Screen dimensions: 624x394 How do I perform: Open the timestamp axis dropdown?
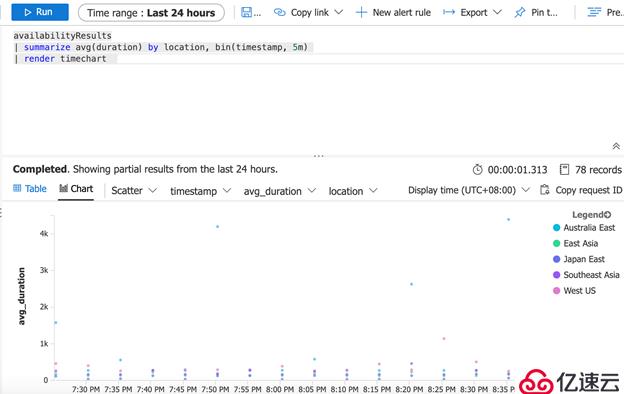(x=200, y=191)
